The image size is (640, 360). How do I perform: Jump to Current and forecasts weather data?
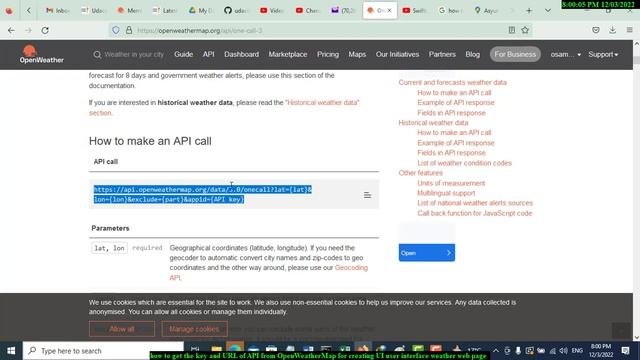[x=452, y=82]
